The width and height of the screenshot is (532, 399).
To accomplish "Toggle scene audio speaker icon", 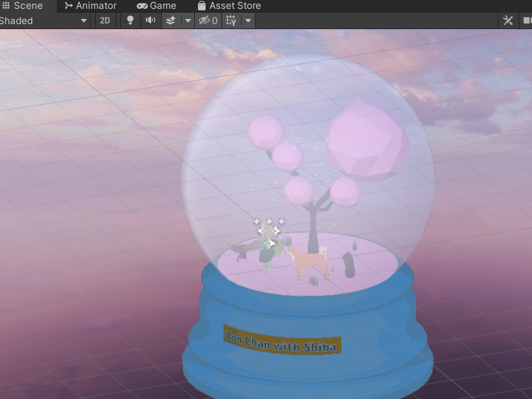I will pyautogui.click(x=151, y=21).
